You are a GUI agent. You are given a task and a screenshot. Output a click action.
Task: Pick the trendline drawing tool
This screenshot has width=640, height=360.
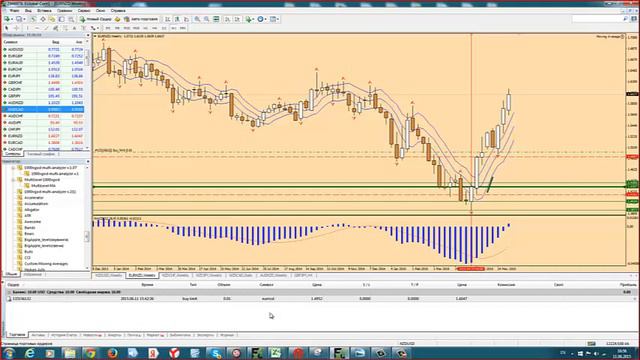coord(46,28)
